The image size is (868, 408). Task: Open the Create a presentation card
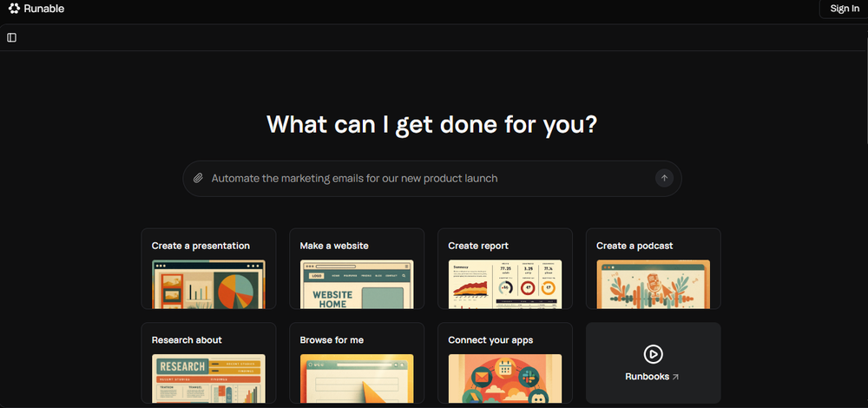[x=208, y=268]
